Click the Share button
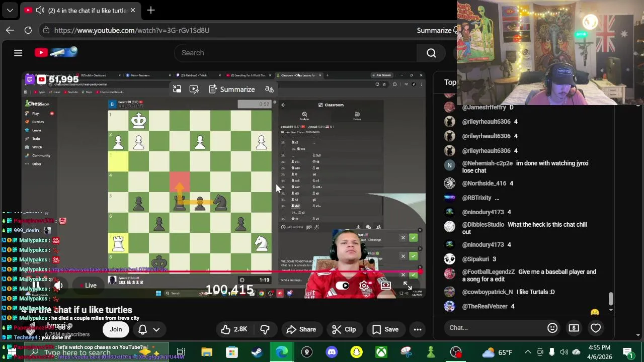The width and height of the screenshot is (644, 362). click(301, 329)
